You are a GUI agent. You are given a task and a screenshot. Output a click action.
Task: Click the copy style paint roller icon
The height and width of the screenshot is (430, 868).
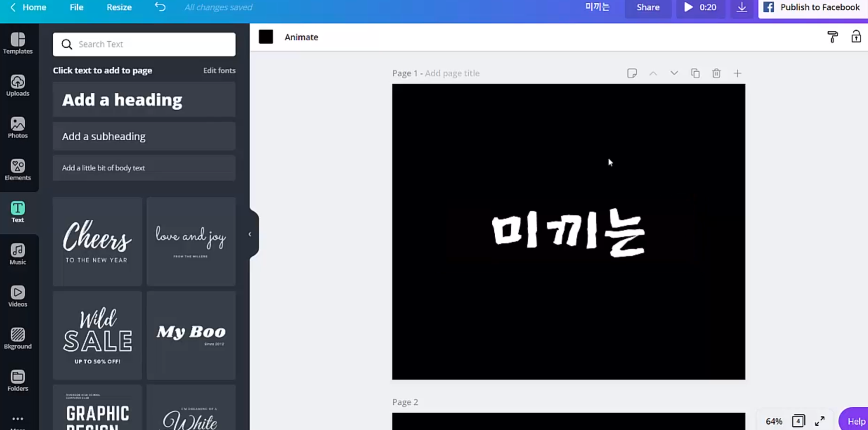click(832, 37)
